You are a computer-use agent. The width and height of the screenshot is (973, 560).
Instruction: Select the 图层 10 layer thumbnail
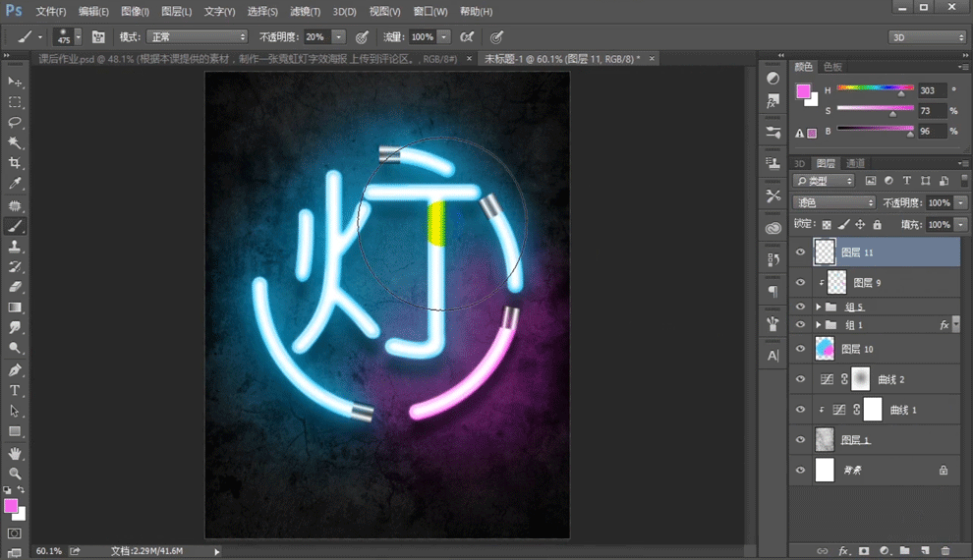click(x=825, y=349)
